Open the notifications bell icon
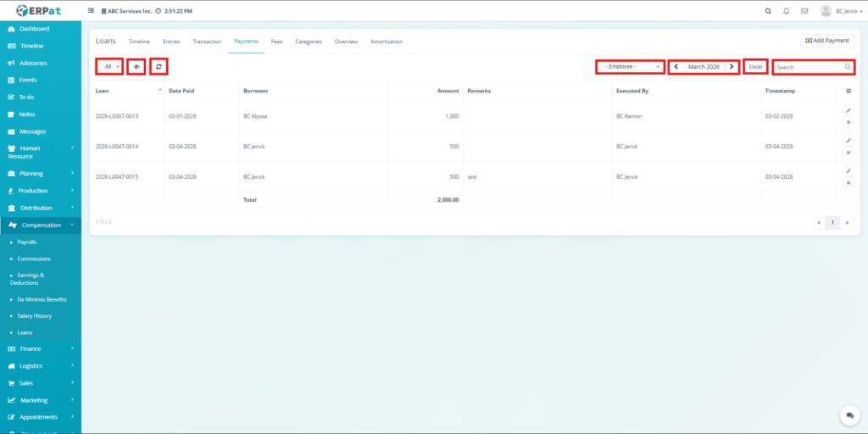 (x=786, y=11)
